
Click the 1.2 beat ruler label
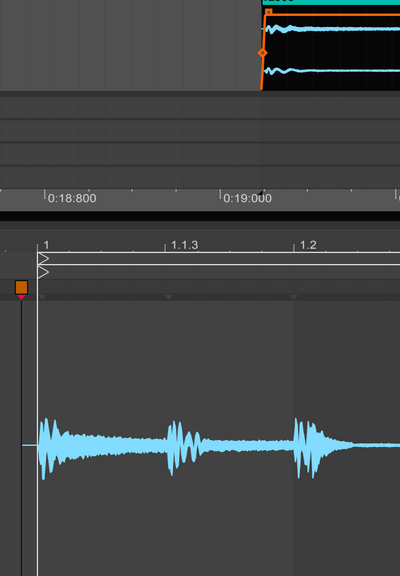click(x=308, y=245)
